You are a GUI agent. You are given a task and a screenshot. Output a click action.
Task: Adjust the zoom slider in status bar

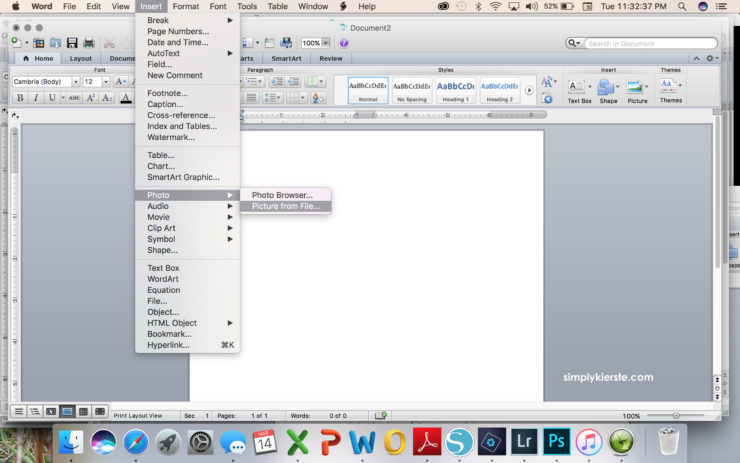[x=676, y=415]
